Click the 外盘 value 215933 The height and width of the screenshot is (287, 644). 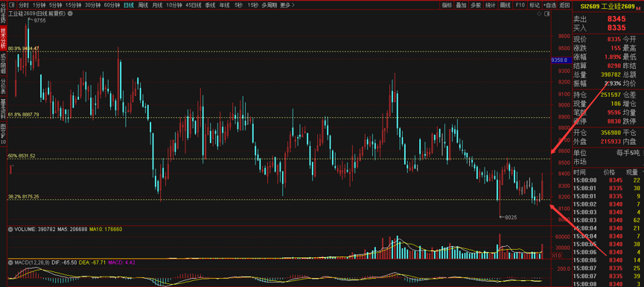(x=610, y=142)
